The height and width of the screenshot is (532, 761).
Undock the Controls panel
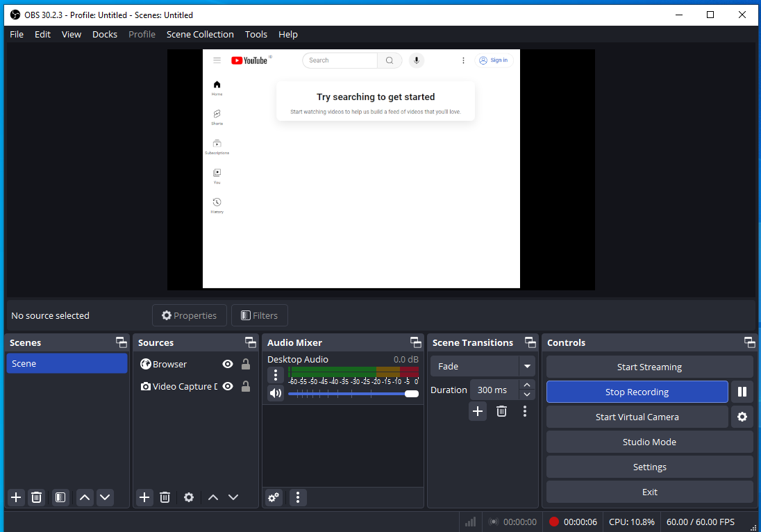(749, 342)
